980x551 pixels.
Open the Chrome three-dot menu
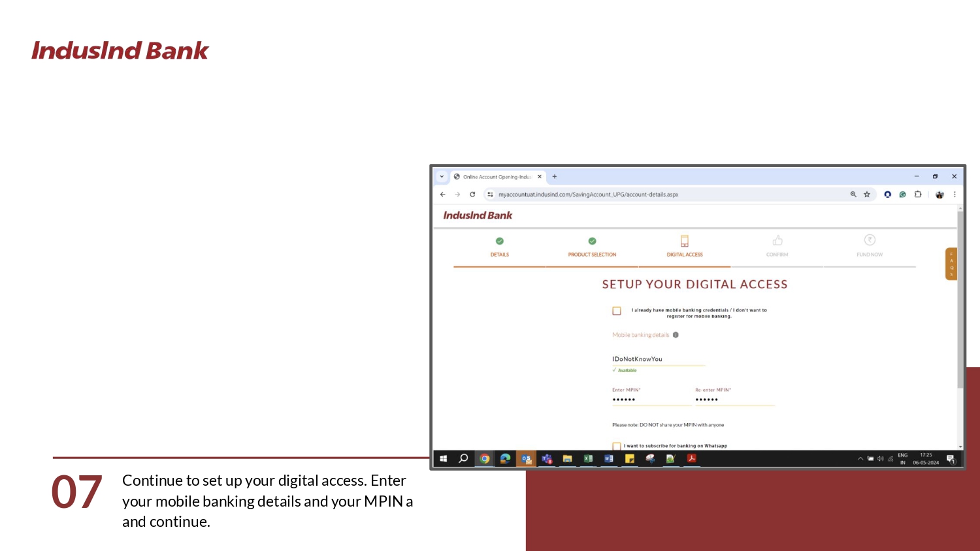pyautogui.click(x=955, y=195)
